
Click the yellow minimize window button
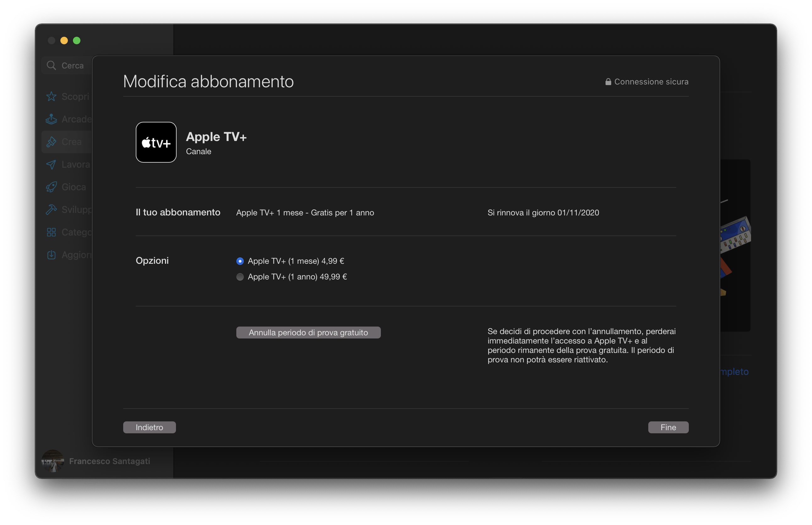64,41
